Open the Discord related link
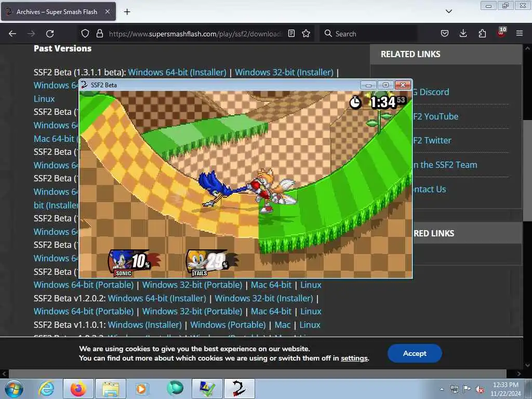 point(431,92)
